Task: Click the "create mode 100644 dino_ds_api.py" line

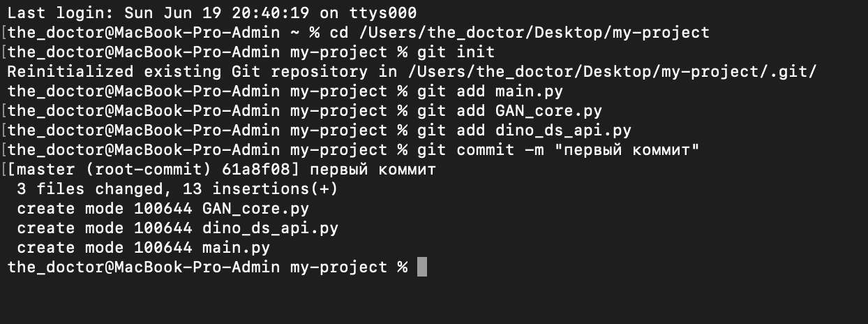Action: (177, 228)
